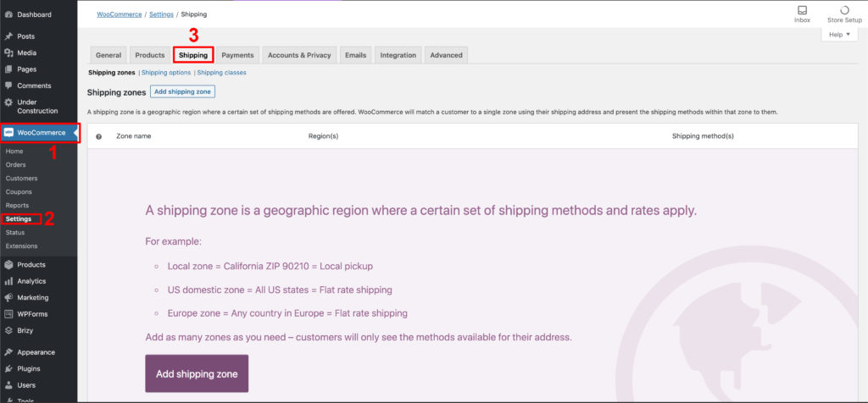Click the Products box icon in sidebar
Screen dimensions: 868x403
8,265
